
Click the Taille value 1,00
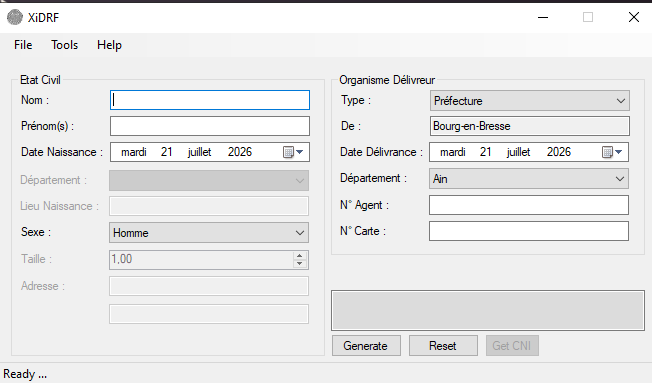point(122,259)
